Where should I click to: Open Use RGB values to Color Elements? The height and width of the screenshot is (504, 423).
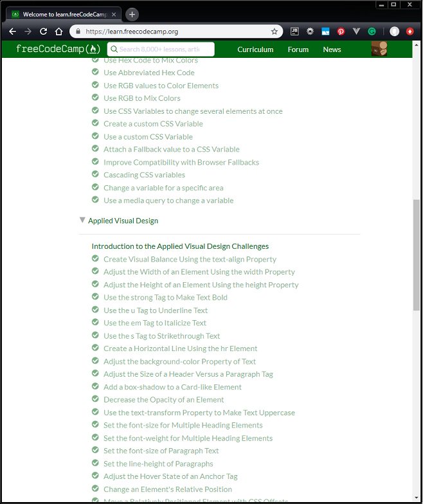[161, 85]
